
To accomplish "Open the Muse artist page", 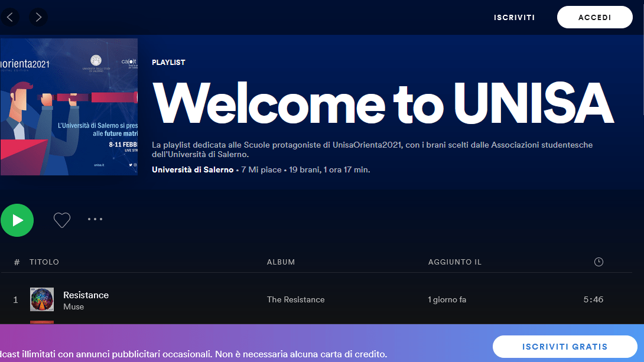I will 74,306.
